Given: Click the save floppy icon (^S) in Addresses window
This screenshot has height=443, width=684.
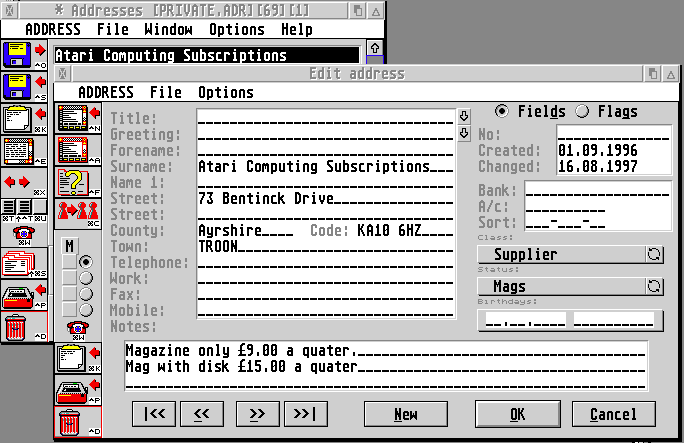Looking at the screenshot, I should pyautogui.click(x=24, y=87).
